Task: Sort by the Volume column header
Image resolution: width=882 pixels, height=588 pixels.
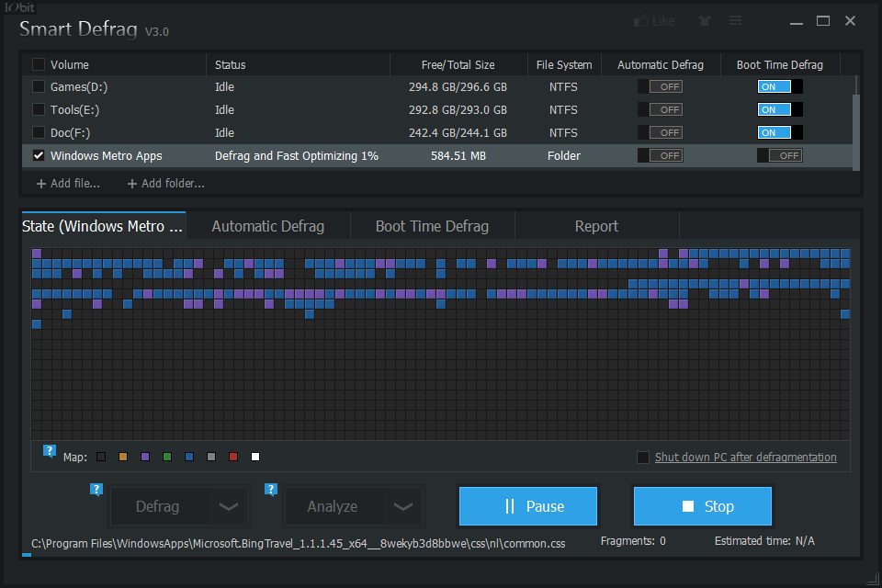Action: click(x=70, y=64)
